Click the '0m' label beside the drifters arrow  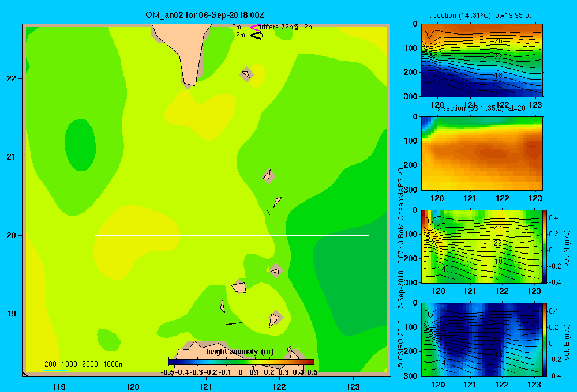coord(237,27)
